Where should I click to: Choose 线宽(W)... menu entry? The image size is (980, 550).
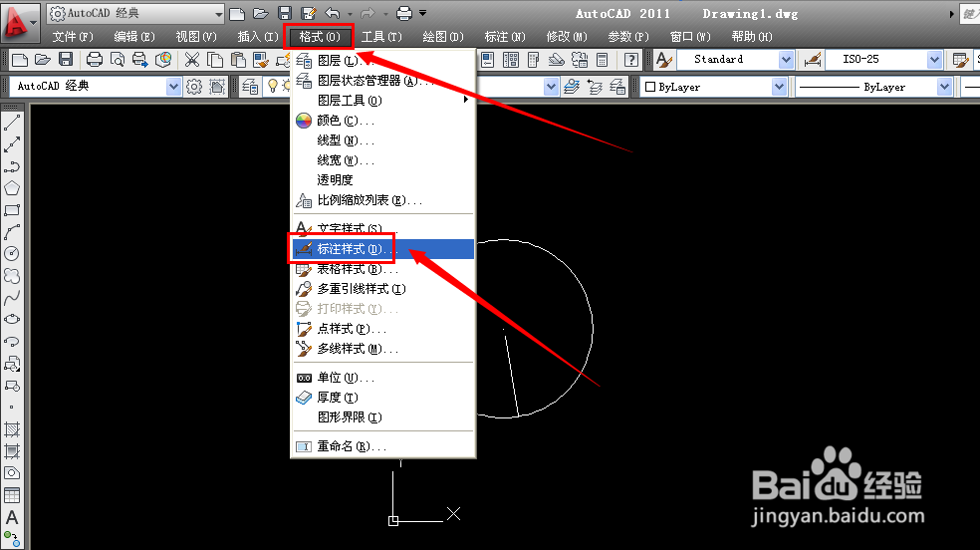[383, 160]
